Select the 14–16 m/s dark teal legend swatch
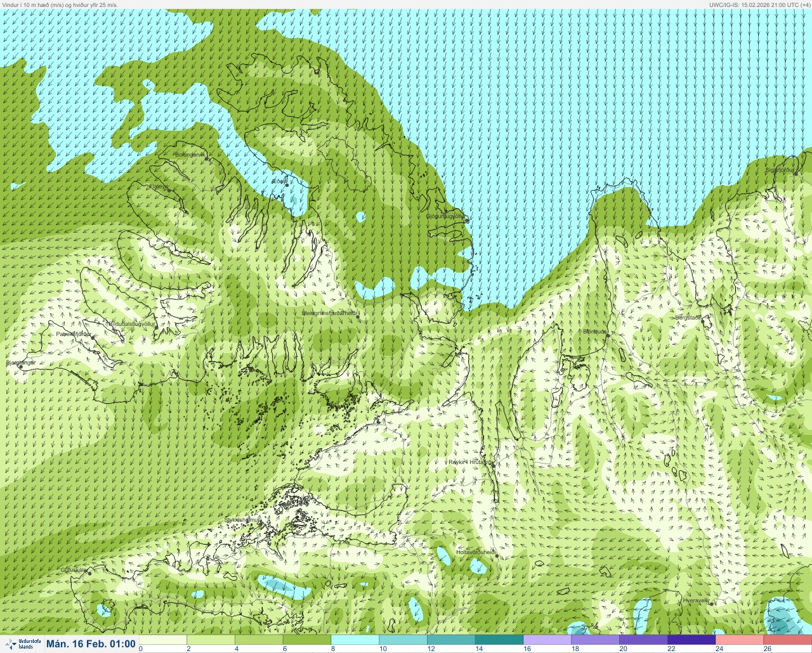Screen dimensions: 812x653 [500, 640]
